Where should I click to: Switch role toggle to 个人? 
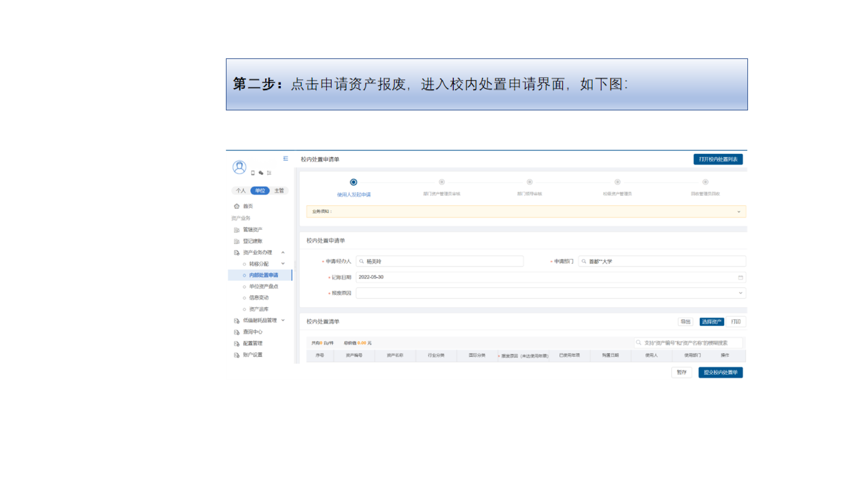[241, 191]
